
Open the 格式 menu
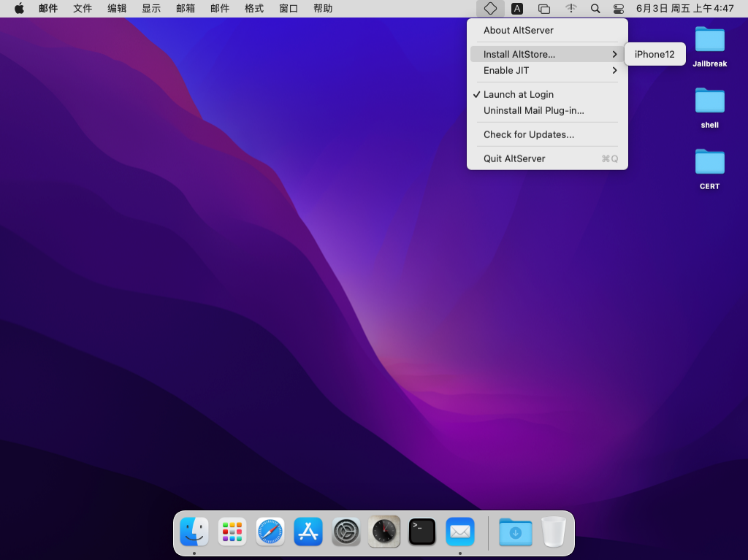point(254,9)
